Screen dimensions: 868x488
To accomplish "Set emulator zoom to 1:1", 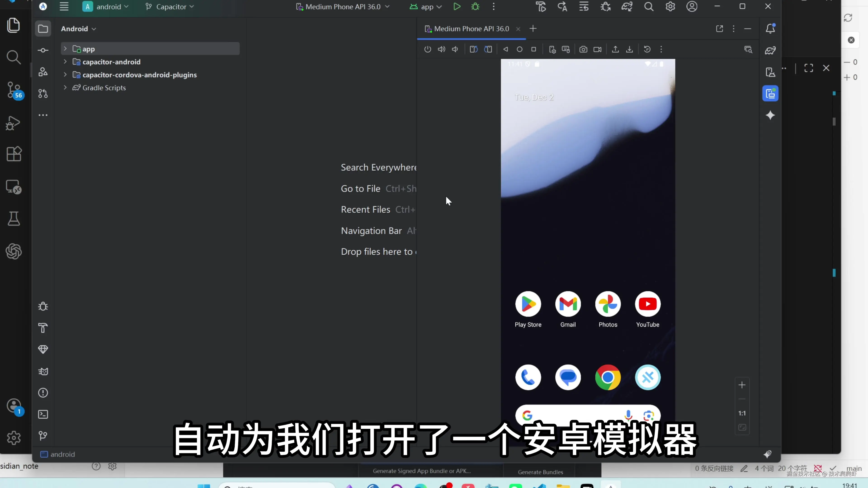I will [x=742, y=413].
